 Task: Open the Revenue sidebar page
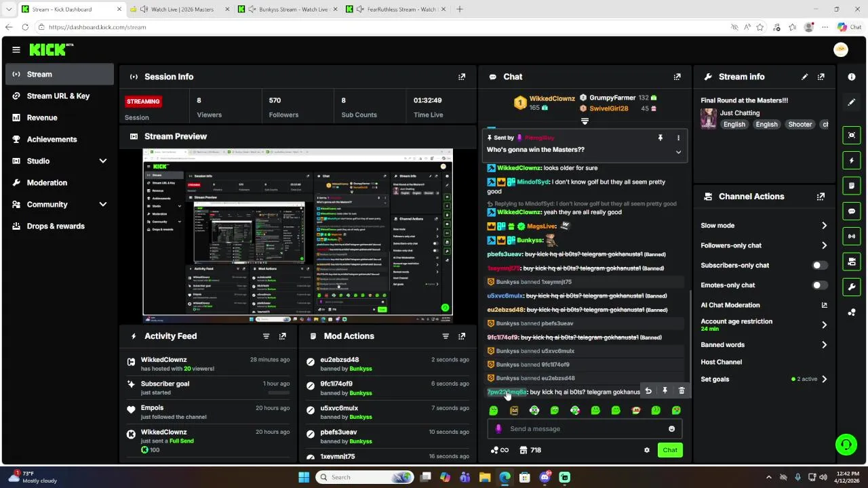tap(60, 118)
